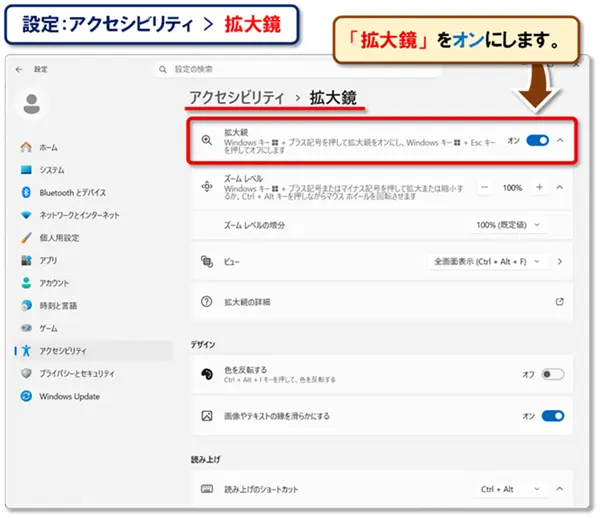600x518 pixels.
Task: Enable the 色を反転する toggle
Action: [x=553, y=374]
